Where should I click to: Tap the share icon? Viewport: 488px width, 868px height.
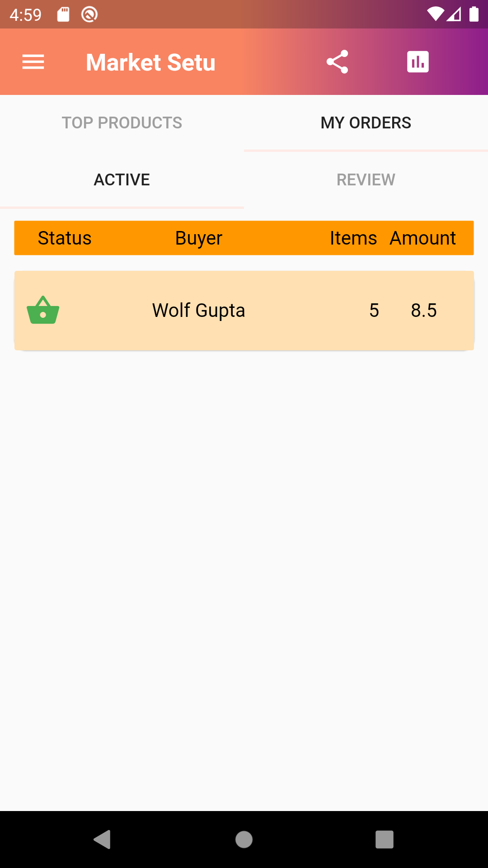[337, 62]
